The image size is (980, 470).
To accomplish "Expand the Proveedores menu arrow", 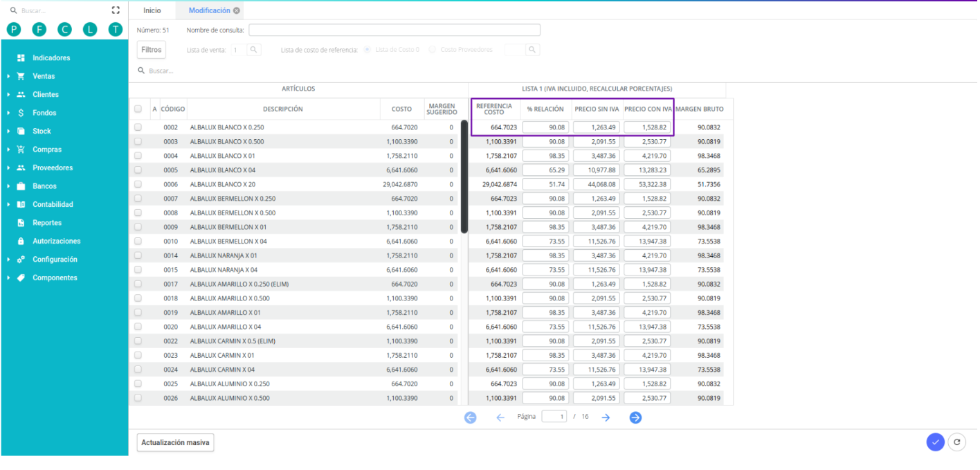I will coord(8,168).
